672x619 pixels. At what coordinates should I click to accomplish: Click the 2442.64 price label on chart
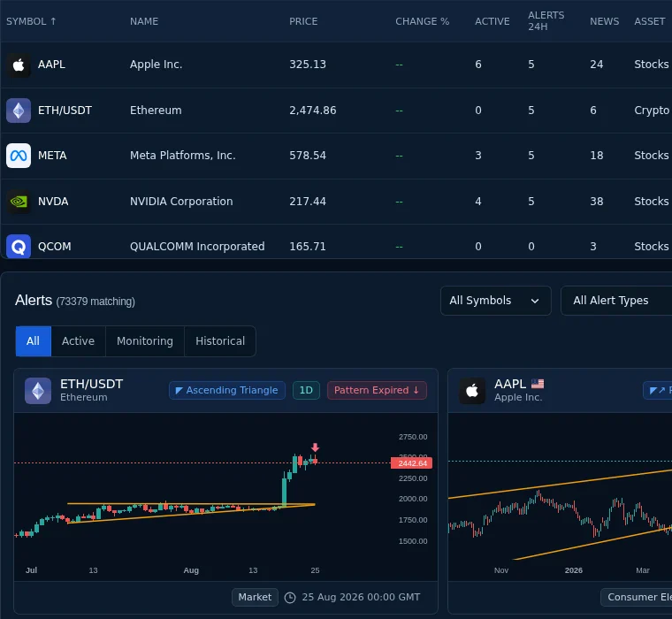pos(411,463)
